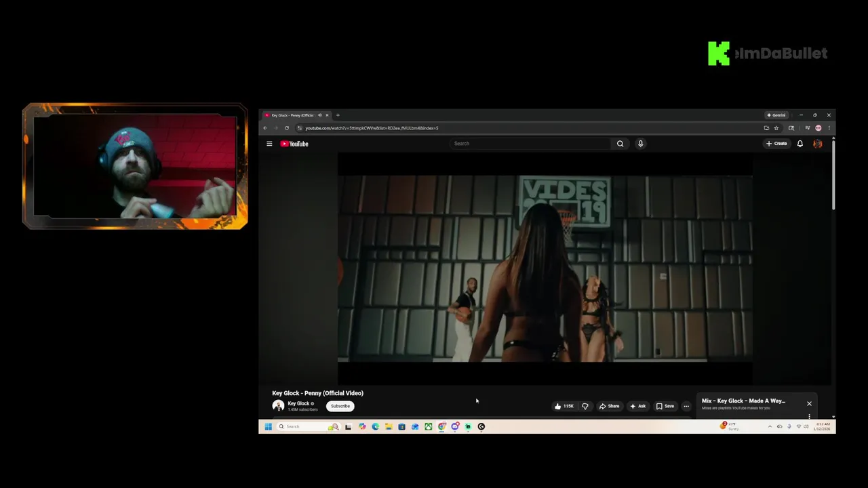This screenshot has width=868, height=488.
Task: Open Microsoft Store from taskbar
Action: pos(401,426)
